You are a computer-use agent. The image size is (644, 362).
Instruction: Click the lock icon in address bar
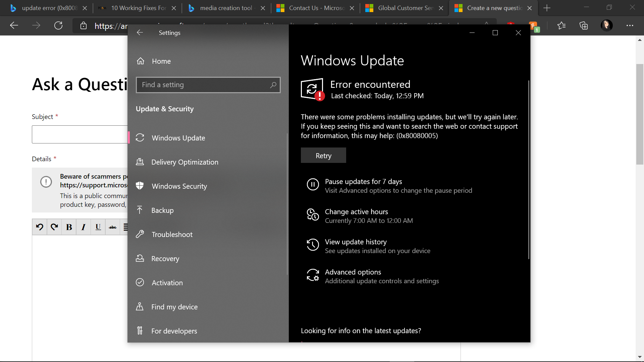point(84,26)
